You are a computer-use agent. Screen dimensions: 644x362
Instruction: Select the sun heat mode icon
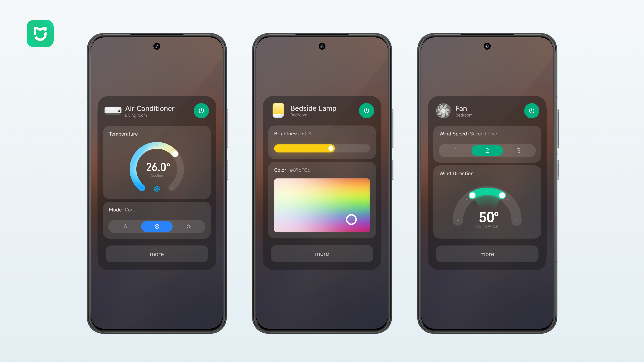[188, 226]
